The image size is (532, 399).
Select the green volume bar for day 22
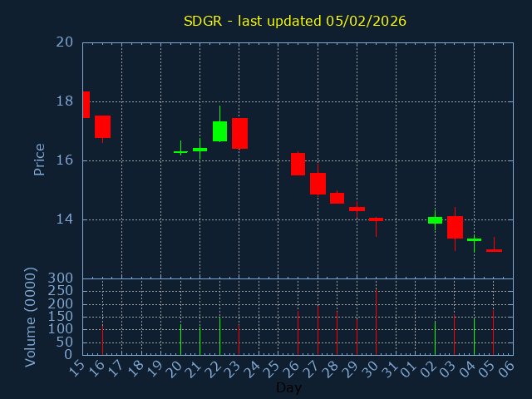(x=219, y=335)
